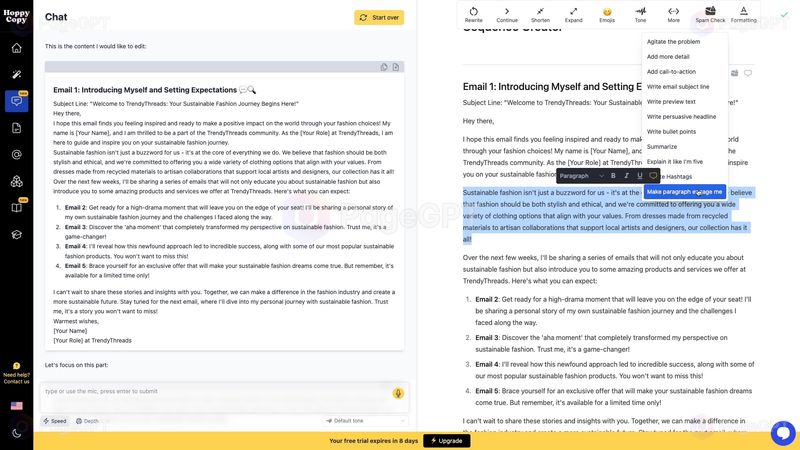Click the yellow comment icon in floating toolbar

pyautogui.click(x=653, y=176)
